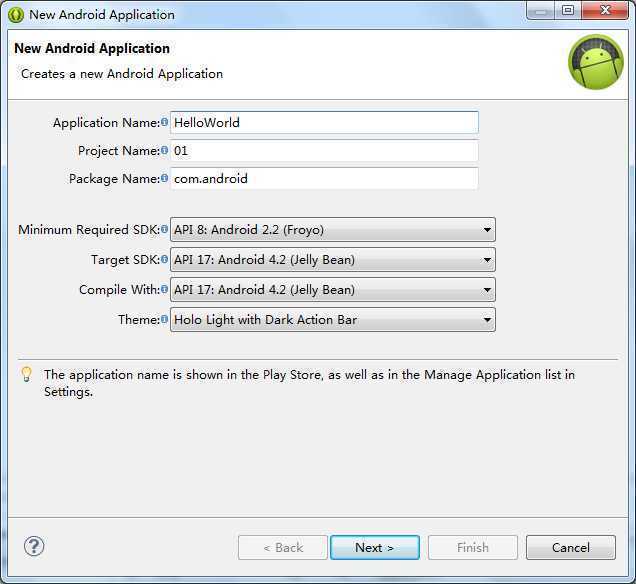Open the Theme dropdown
Screen dimensions: 636x584
coord(333,320)
